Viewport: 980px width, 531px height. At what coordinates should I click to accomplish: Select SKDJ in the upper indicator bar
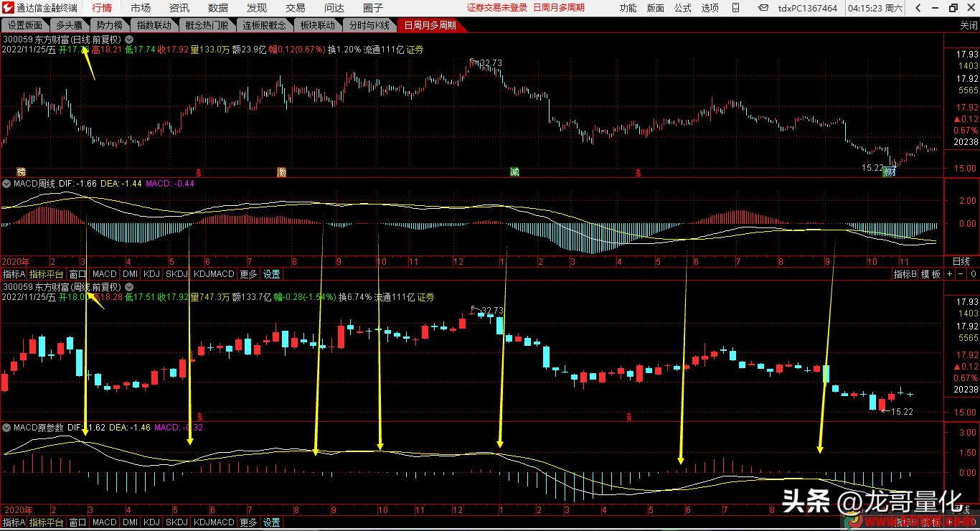pyautogui.click(x=176, y=274)
